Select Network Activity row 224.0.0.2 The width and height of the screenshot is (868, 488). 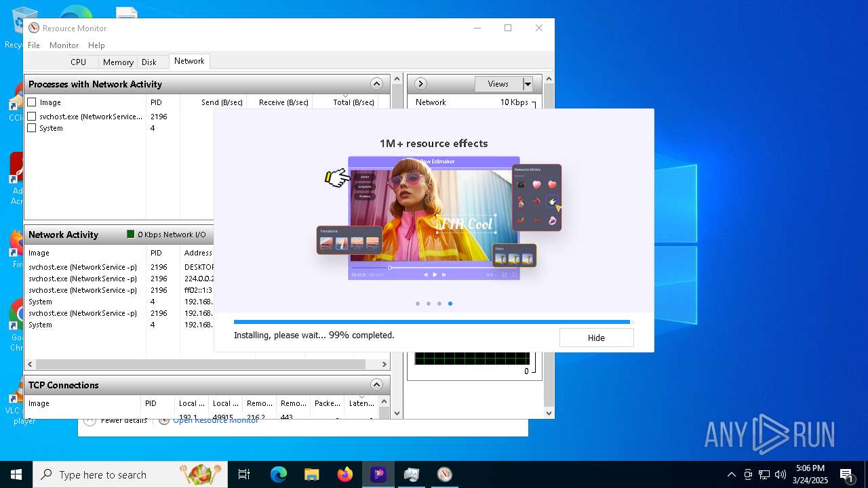point(119,279)
